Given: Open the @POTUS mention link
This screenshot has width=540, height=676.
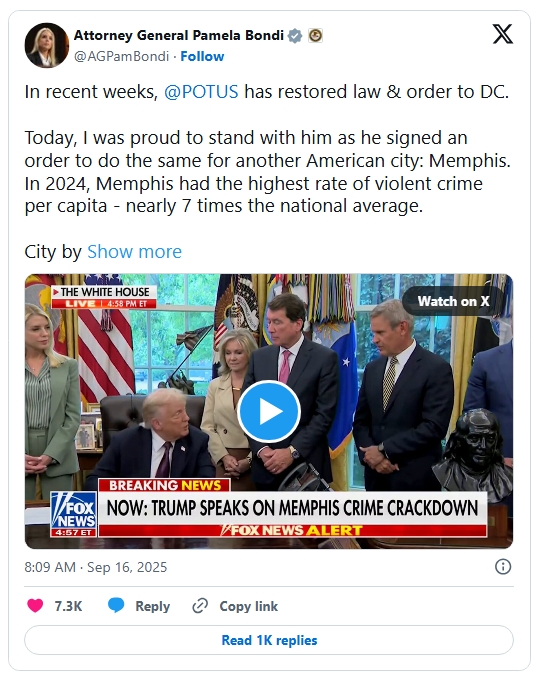Looking at the screenshot, I should click(201, 92).
